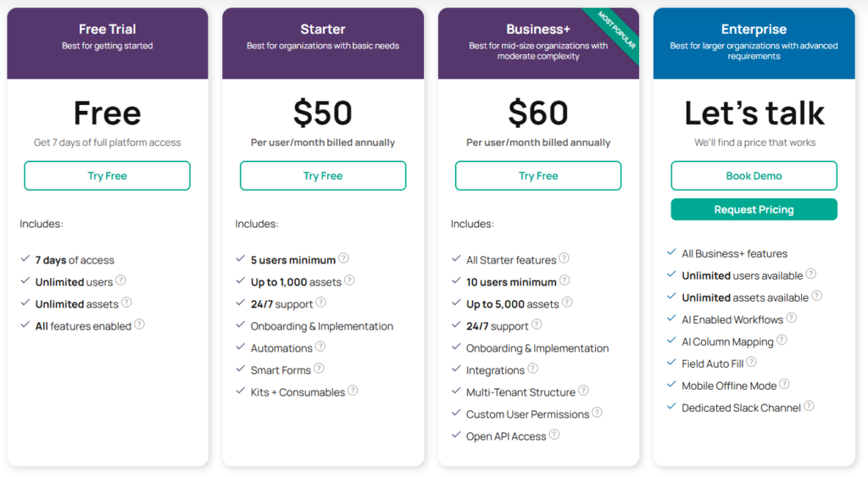The image size is (868, 477).
Task: Click info icon beside Custom User Permissions
Action: 597,413
